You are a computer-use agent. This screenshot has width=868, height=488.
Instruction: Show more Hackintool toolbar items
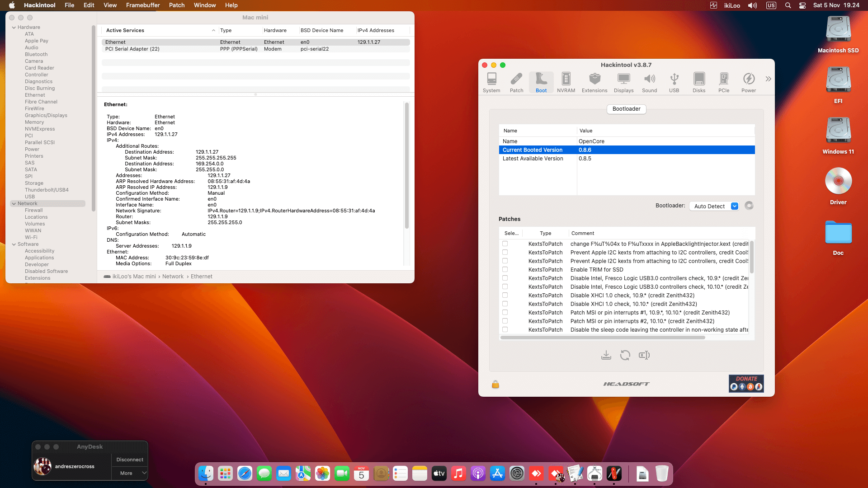pos(768,79)
